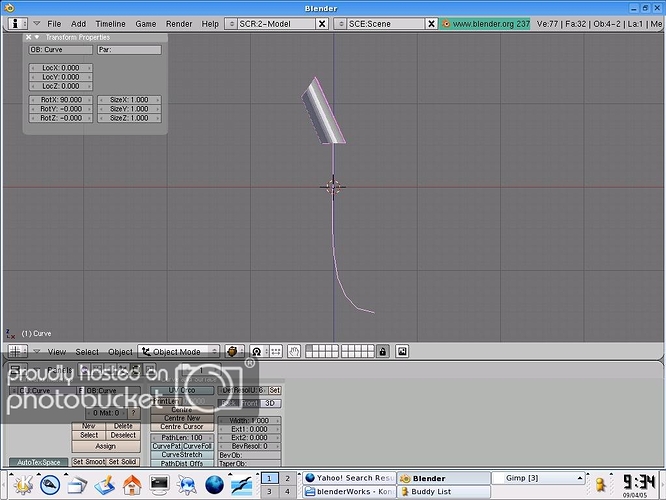This screenshot has width=666, height=500.
Task: Click the blue circular pen icon in taskbar
Action: click(50, 485)
